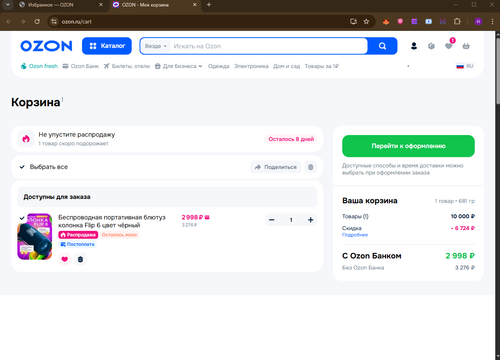Open the browser profile avatar
This screenshot has height=360, width=500.
[x=478, y=21]
